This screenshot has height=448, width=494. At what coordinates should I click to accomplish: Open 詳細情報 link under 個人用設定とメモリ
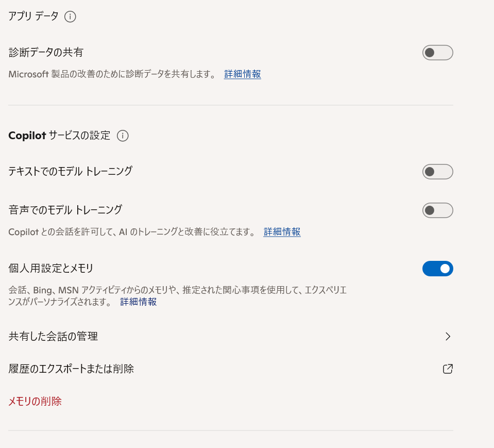[139, 302]
